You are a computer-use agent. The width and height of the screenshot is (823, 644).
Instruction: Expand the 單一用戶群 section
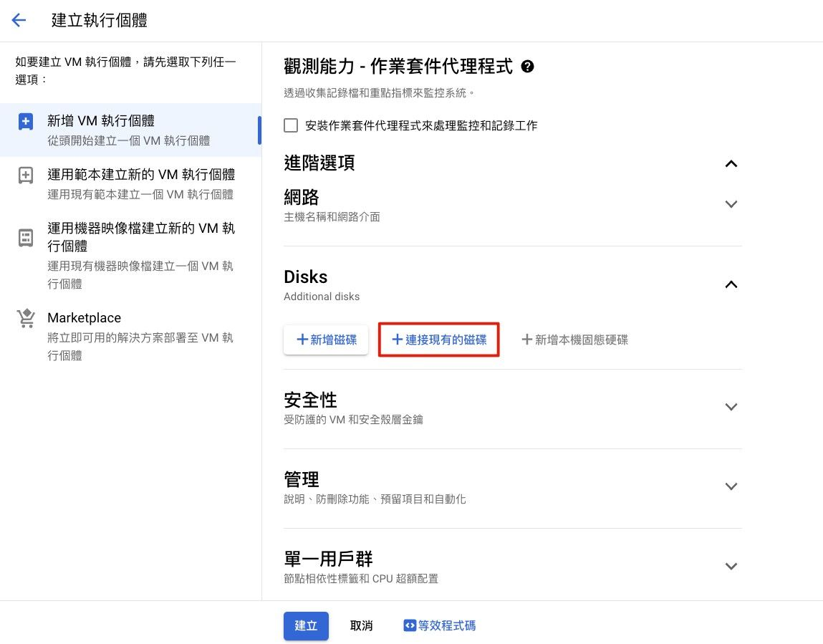[731, 566]
